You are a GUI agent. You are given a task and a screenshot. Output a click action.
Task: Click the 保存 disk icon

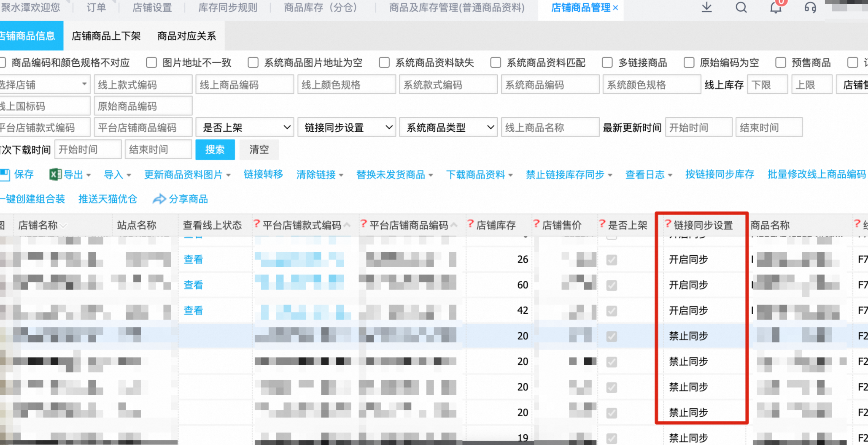point(5,174)
